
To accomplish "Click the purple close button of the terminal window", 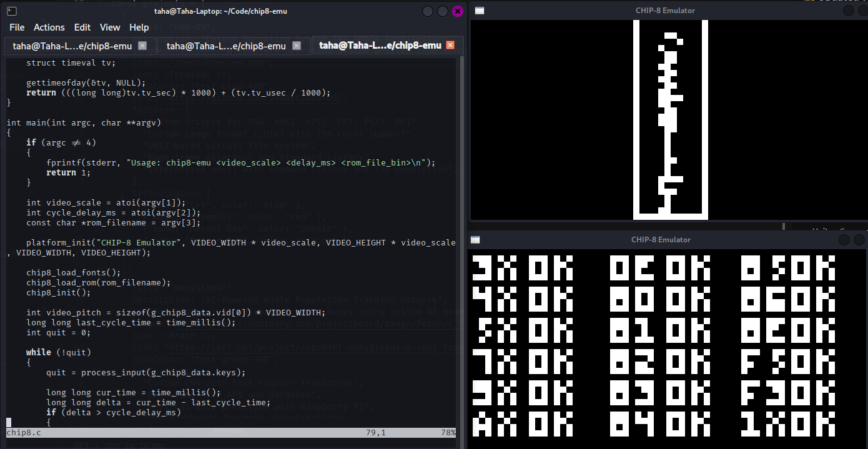I will (458, 11).
